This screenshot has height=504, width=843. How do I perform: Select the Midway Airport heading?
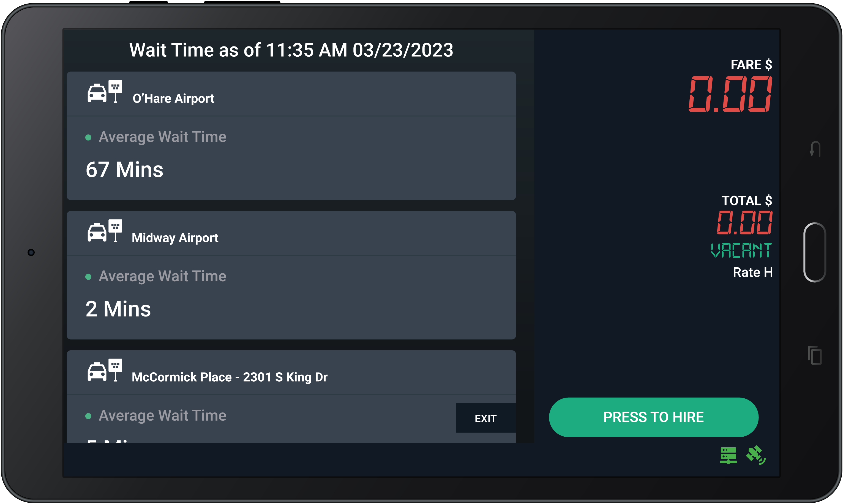(x=175, y=238)
